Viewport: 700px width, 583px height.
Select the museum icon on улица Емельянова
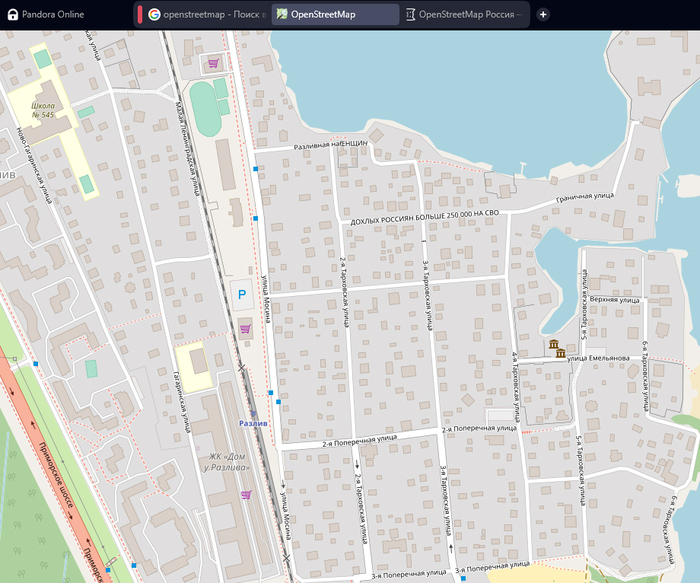point(555,348)
